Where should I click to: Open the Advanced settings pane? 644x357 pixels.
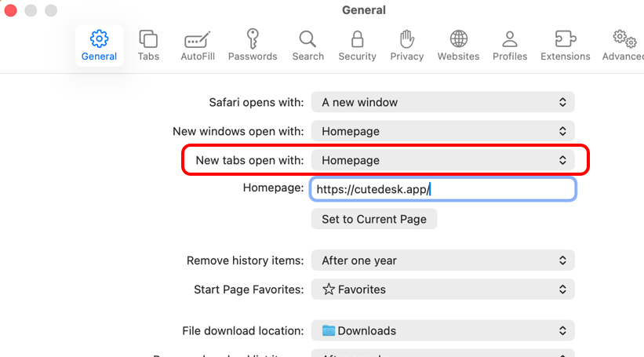[x=623, y=46]
